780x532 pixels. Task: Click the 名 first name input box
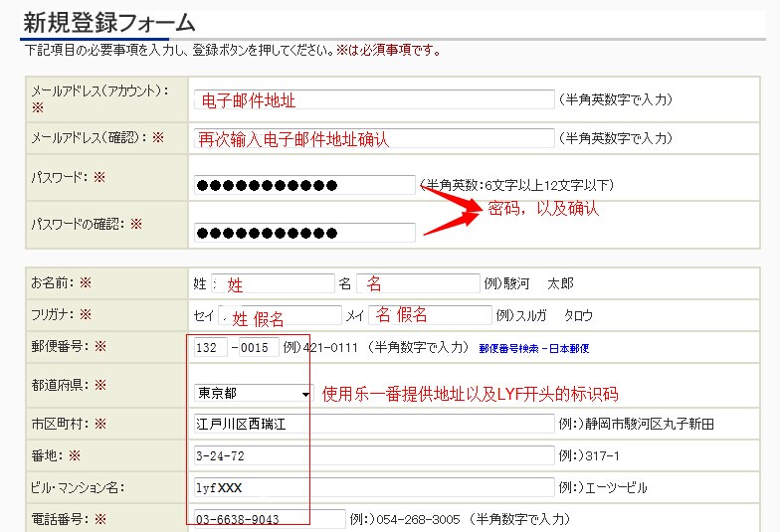[418, 283]
